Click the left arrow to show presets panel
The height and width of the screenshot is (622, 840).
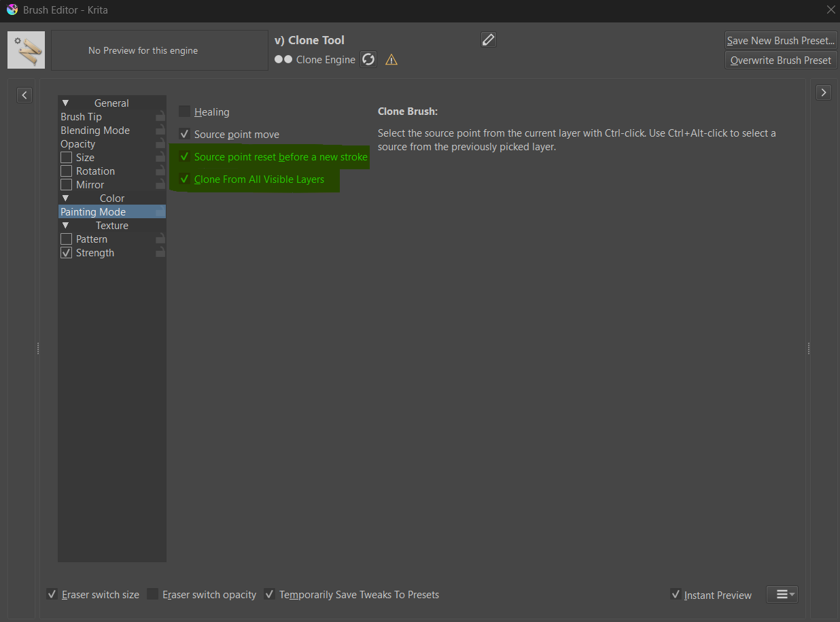pyautogui.click(x=24, y=95)
